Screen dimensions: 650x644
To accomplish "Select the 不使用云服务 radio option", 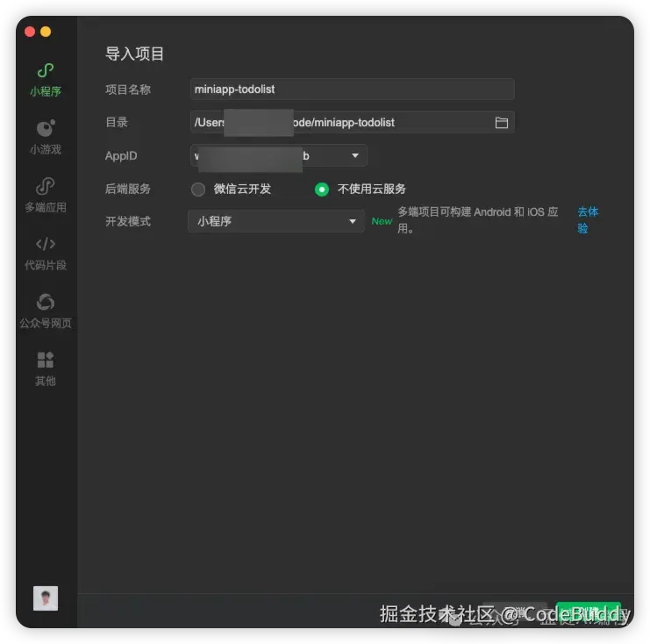I will pos(322,190).
